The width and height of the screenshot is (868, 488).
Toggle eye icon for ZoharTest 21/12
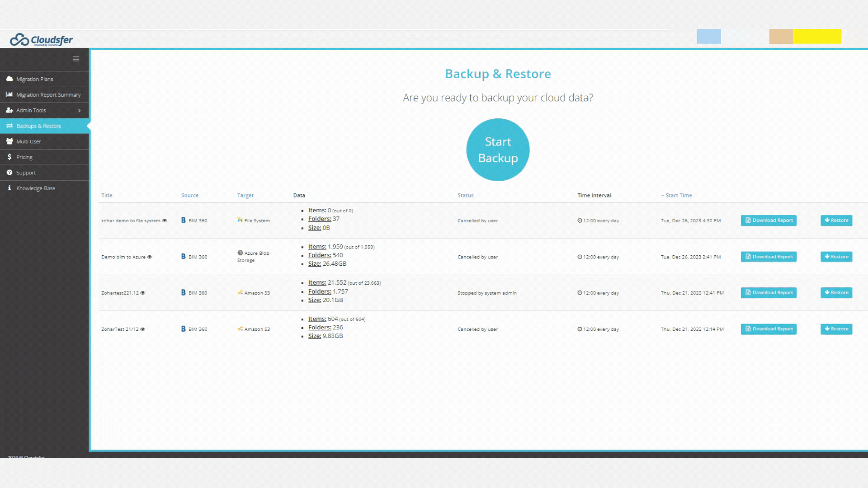click(x=143, y=329)
